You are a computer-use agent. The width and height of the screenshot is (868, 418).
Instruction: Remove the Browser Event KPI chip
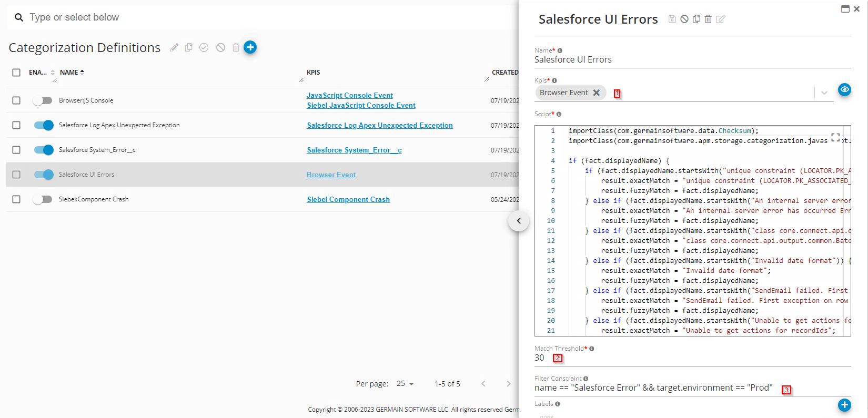click(597, 93)
